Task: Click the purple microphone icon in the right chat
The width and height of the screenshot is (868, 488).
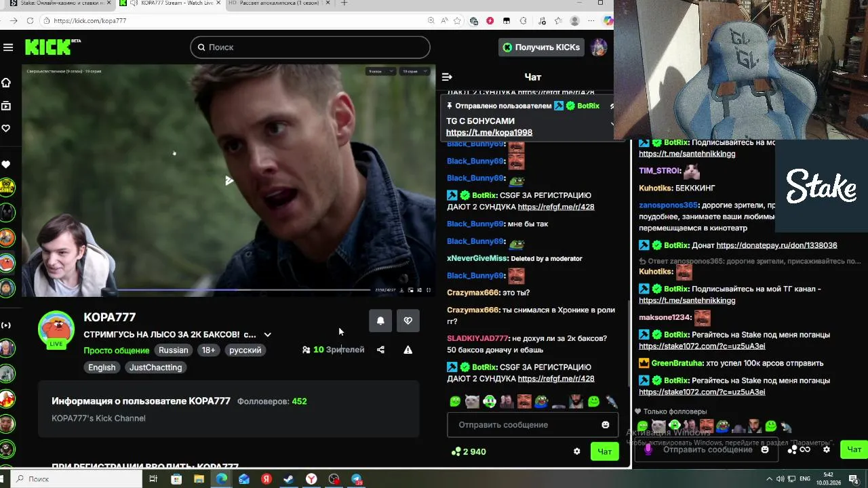Action: coord(648,449)
